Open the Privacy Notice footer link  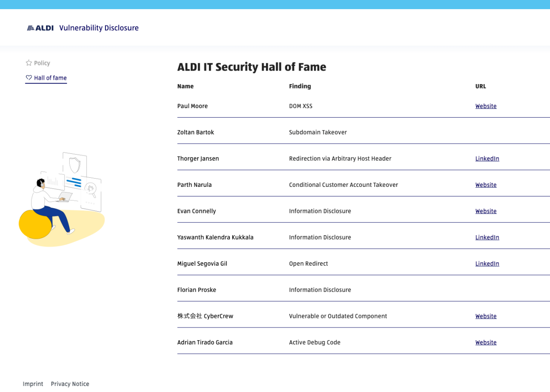coord(70,384)
